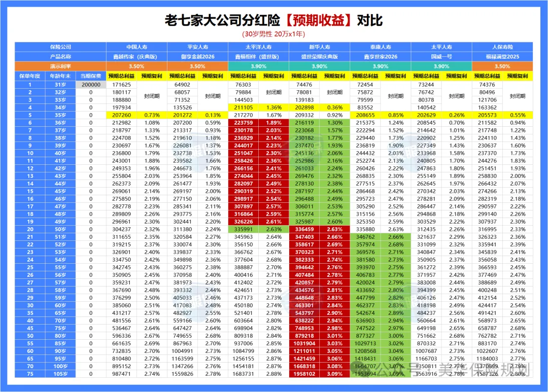Click the red subtitle 30岁男性 20万x1年

(273, 34)
